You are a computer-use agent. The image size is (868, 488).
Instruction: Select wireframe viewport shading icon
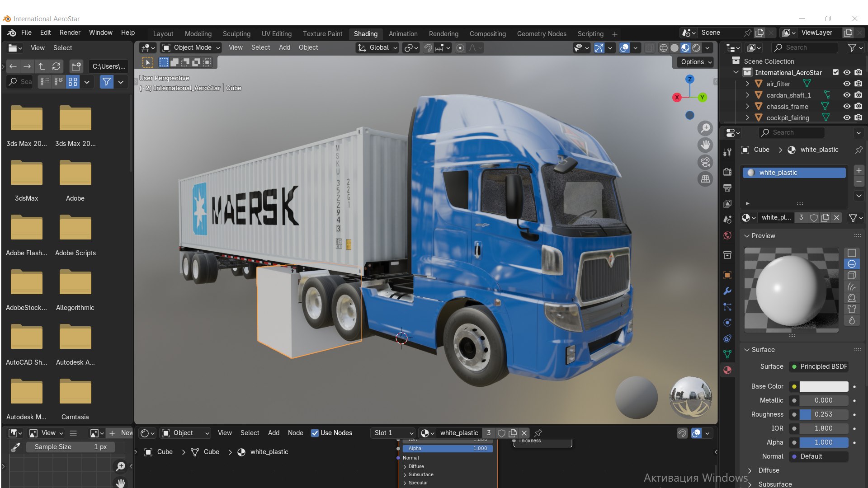(663, 48)
